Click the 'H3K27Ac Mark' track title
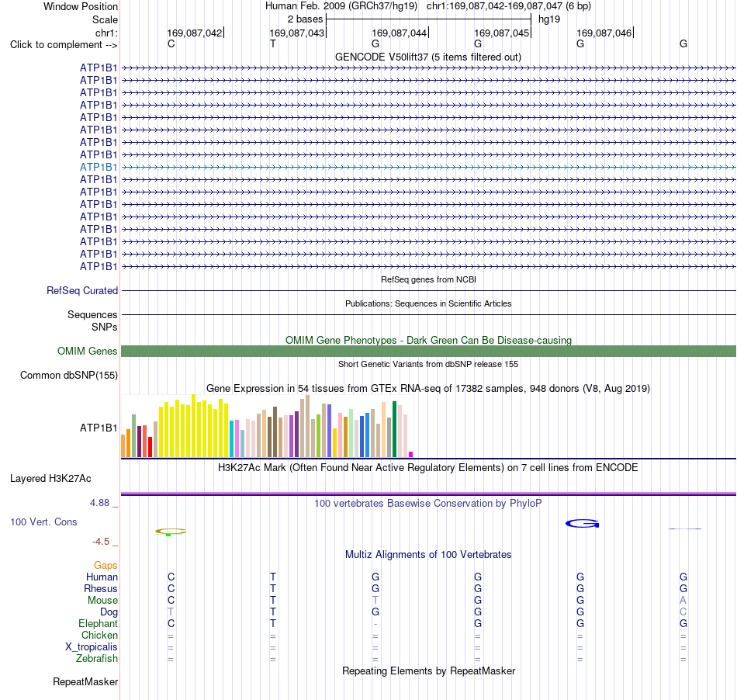Image resolution: width=737 pixels, height=700 pixels. 428,467
